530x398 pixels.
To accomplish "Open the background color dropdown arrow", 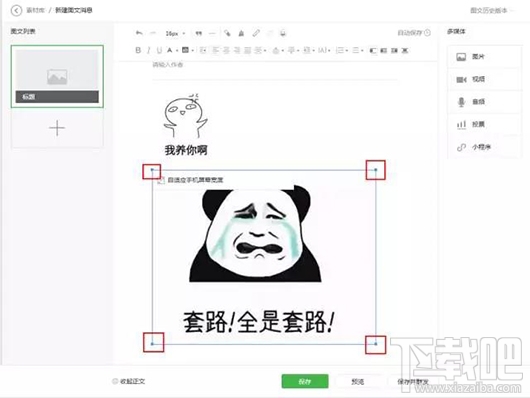I will 193,51.
